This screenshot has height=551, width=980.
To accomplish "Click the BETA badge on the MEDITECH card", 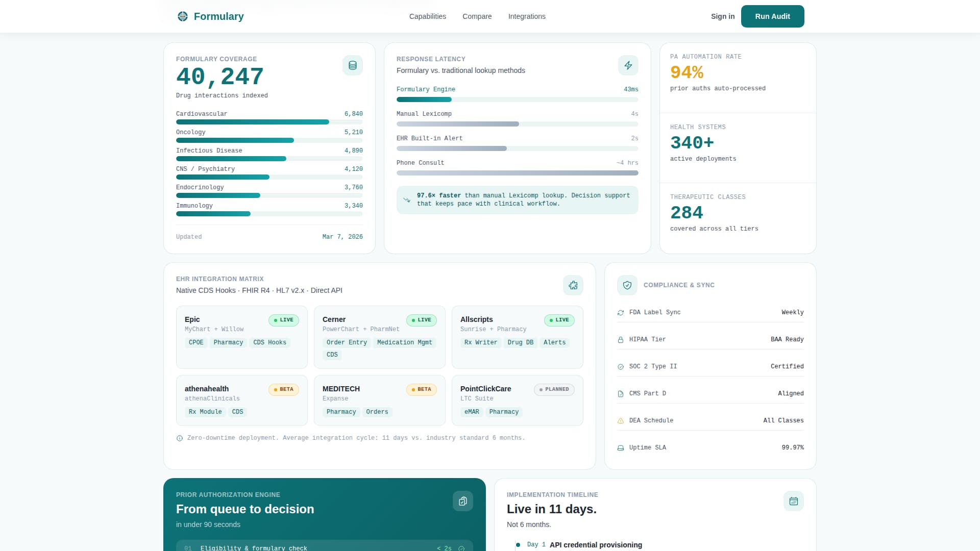I will coord(422,389).
